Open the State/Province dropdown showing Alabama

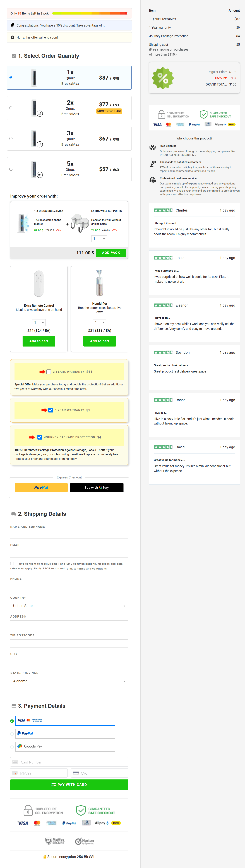click(69, 681)
